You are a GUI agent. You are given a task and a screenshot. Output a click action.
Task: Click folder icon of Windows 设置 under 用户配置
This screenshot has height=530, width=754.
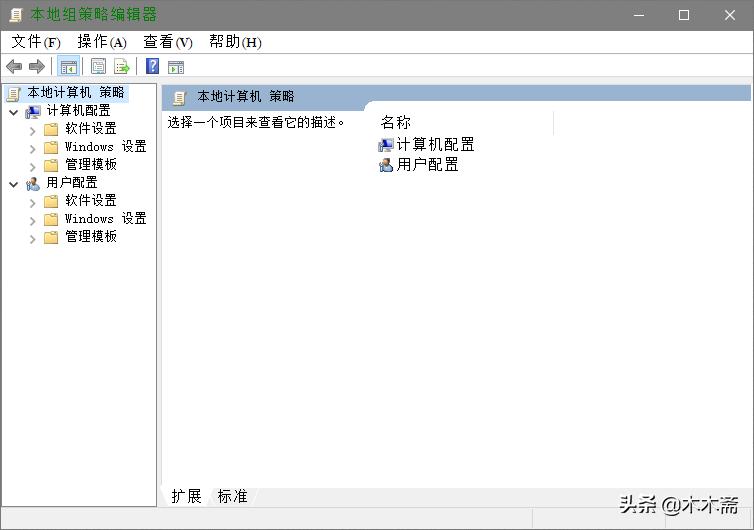pyautogui.click(x=51, y=220)
